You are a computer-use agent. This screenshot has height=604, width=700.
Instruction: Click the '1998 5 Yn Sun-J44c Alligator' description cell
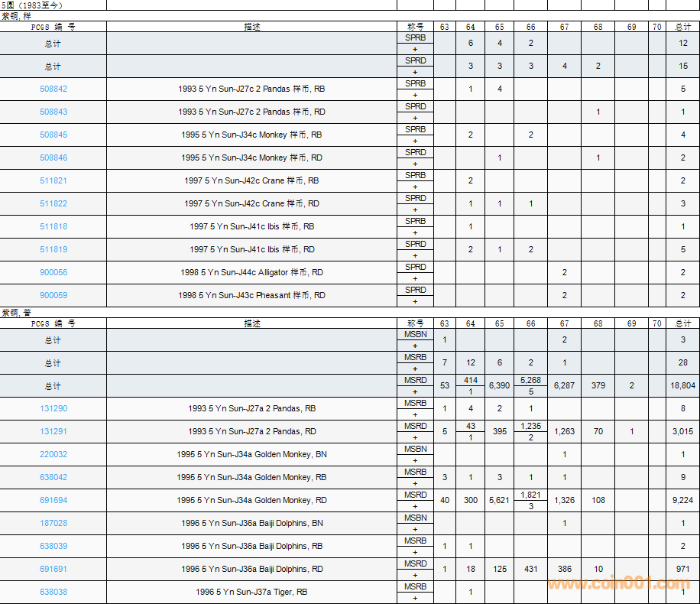251,273
